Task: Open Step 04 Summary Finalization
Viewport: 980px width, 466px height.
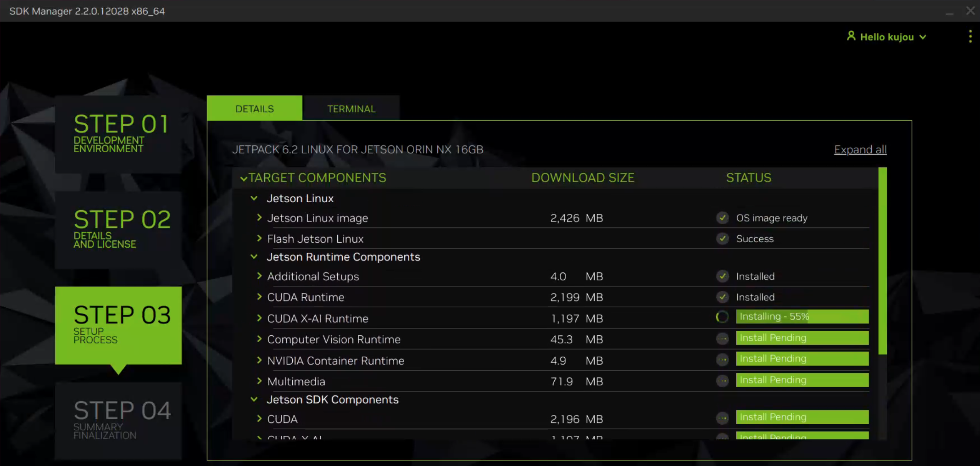Action: click(x=118, y=421)
